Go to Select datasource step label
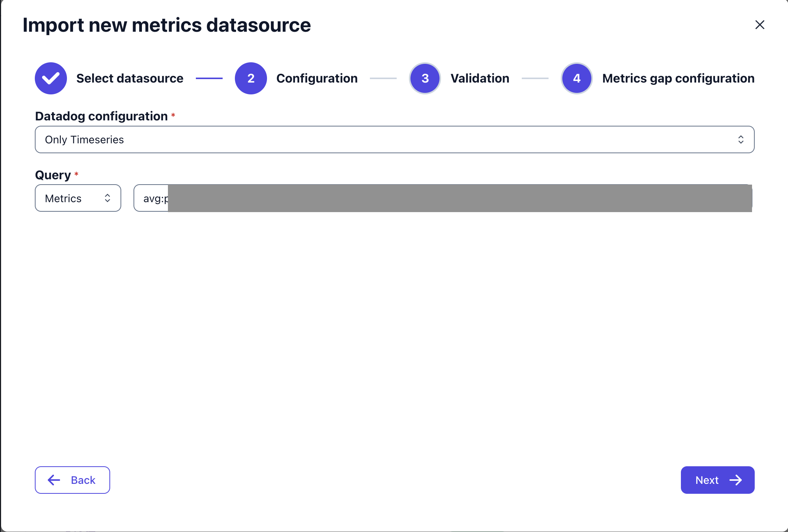 tap(130, 78)
